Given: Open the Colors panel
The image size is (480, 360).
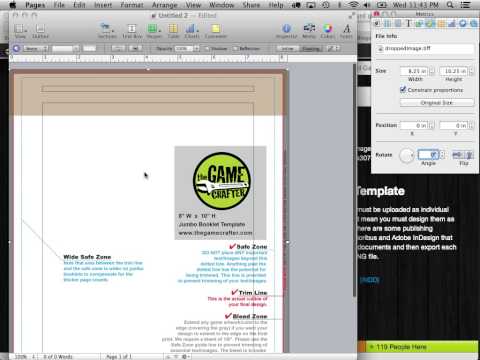Looking at the screenshot, I should (x=327, y=31).
